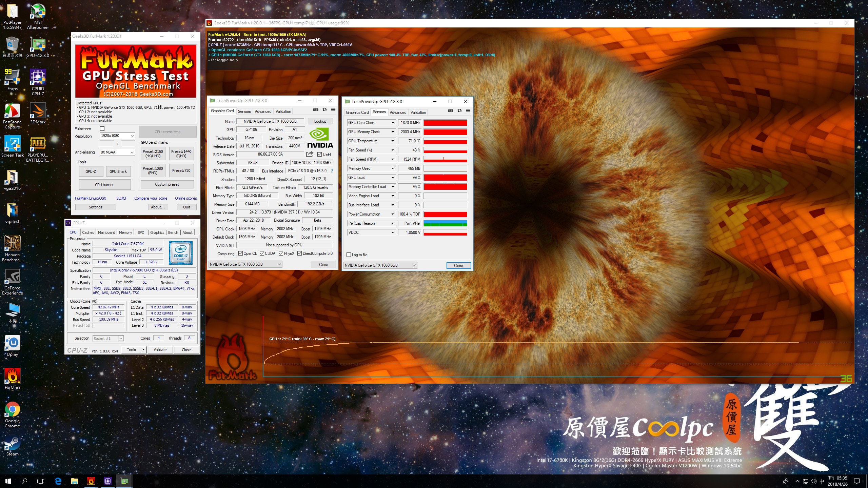Toggle OpenCL checkbox in GPU-Z
The height and width of the screenshot is (488, 868).
pos(240,253)
